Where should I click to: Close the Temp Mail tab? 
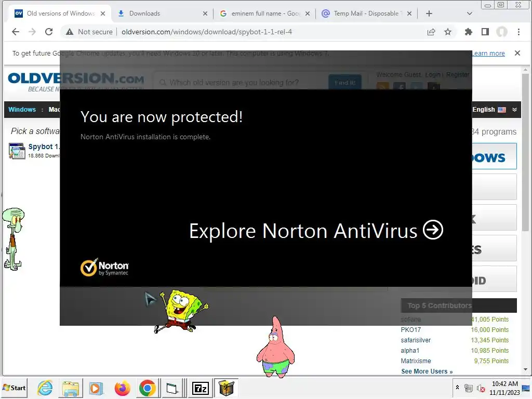tap(409, 14)
